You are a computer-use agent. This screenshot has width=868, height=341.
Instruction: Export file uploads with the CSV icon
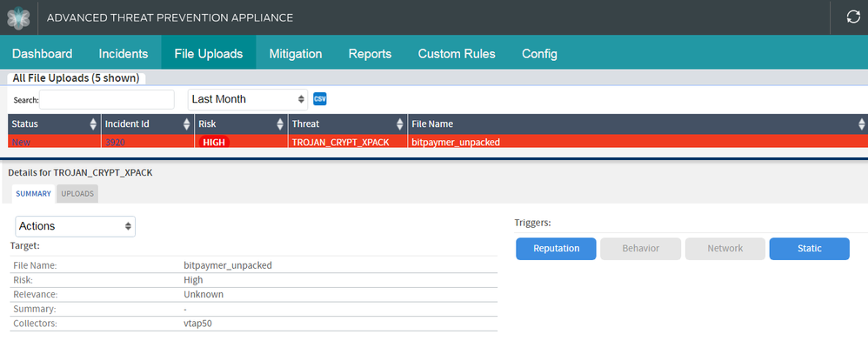pyautogui.click(x=320, y=98)
